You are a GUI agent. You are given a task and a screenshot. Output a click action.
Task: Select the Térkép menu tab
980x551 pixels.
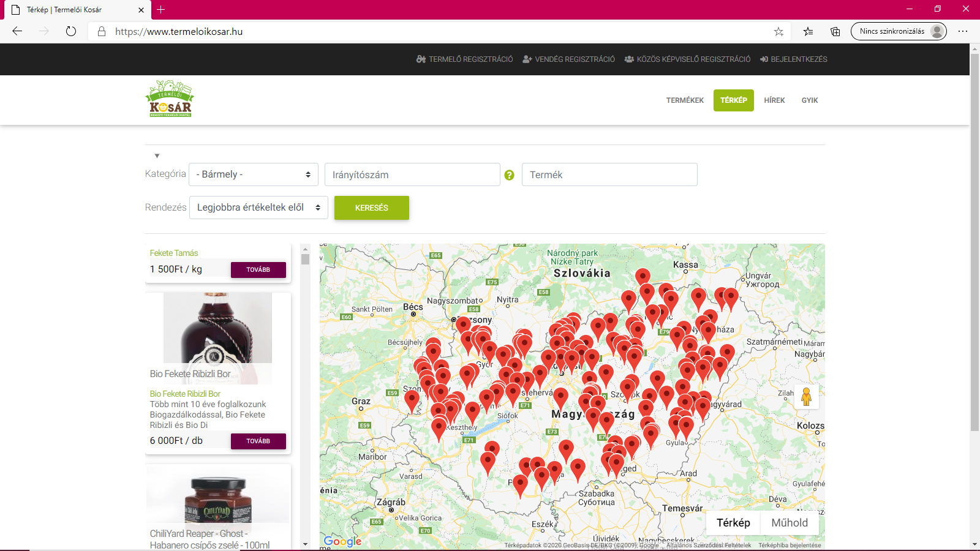pyautogui.click(x=734, y=100)
